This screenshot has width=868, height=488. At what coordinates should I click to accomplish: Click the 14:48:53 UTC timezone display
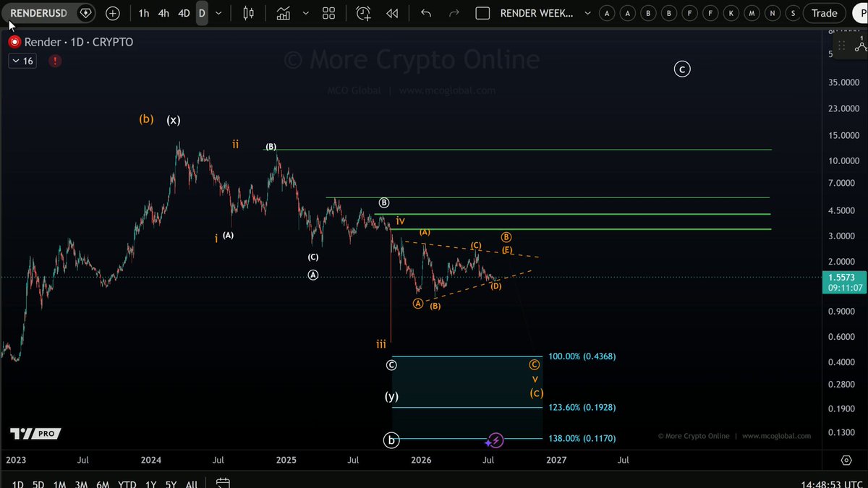[x=831, y=484]
